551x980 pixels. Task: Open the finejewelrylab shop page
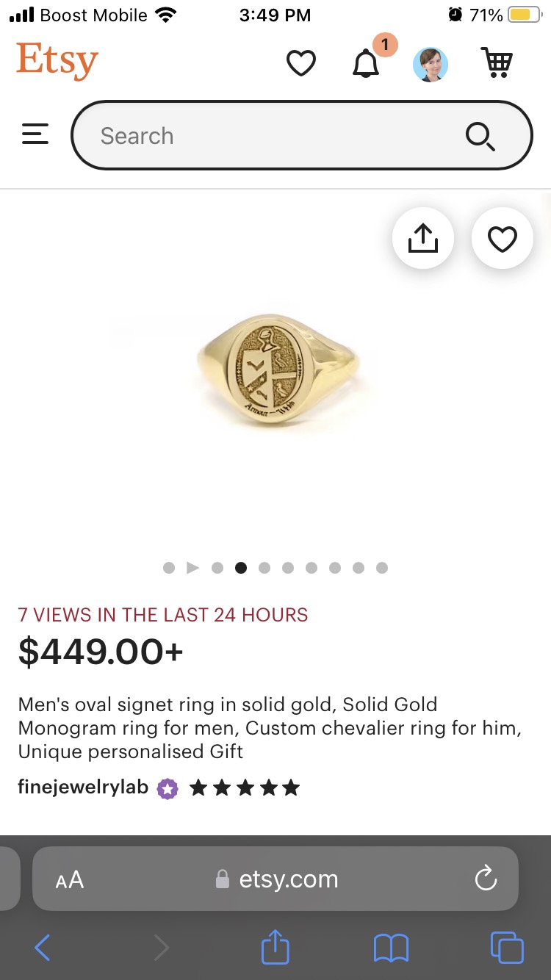(x=83, y=788)
